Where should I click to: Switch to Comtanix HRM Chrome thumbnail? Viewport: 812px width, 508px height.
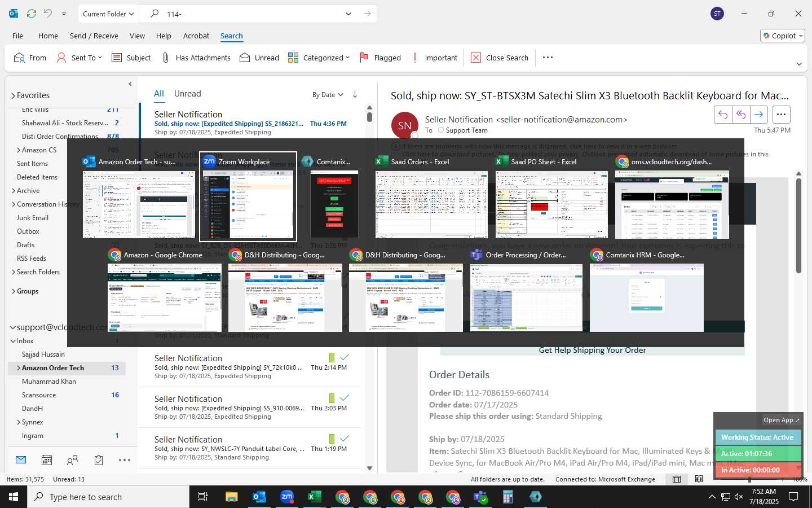pos(647,291)
